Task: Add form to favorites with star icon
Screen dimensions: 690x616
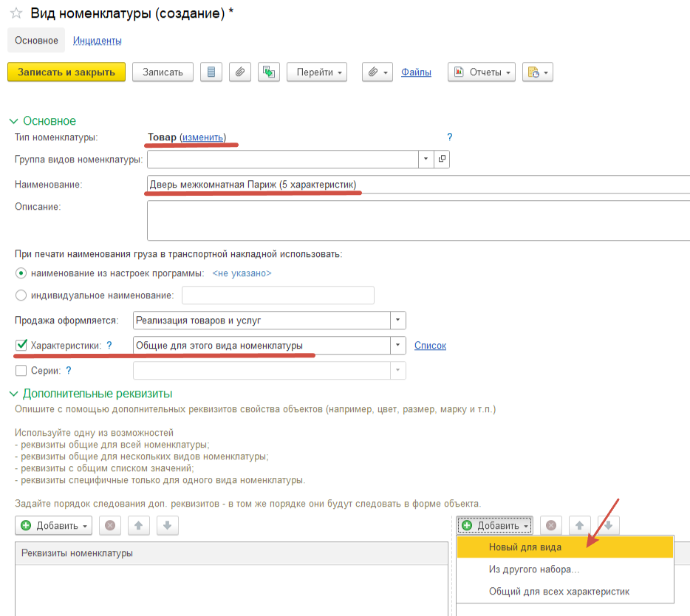Action: [x=16, y=13]
